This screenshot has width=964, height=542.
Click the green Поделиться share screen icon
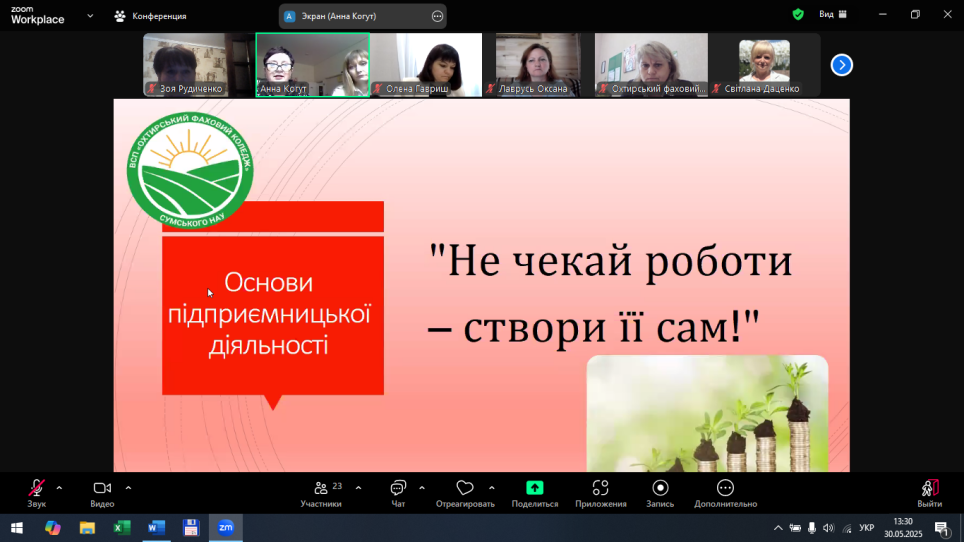[535, 488]
